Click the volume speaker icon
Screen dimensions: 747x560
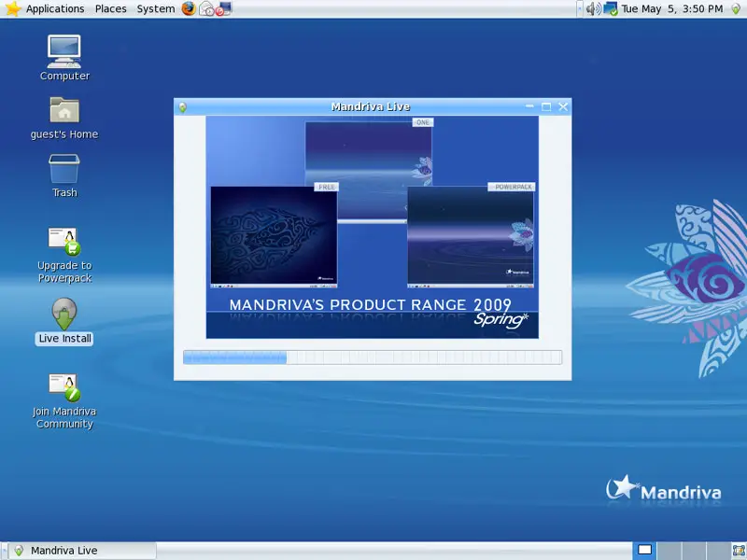[593, 8]
